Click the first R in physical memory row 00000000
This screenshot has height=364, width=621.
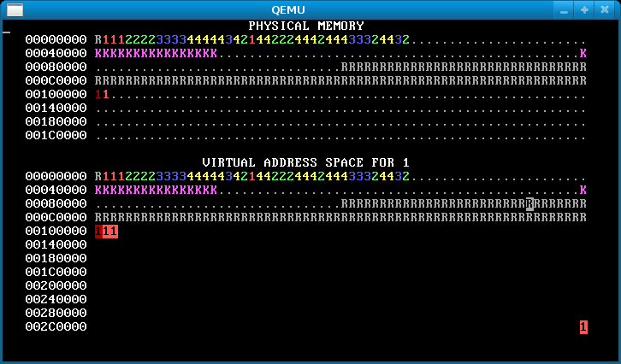(98, 39)
